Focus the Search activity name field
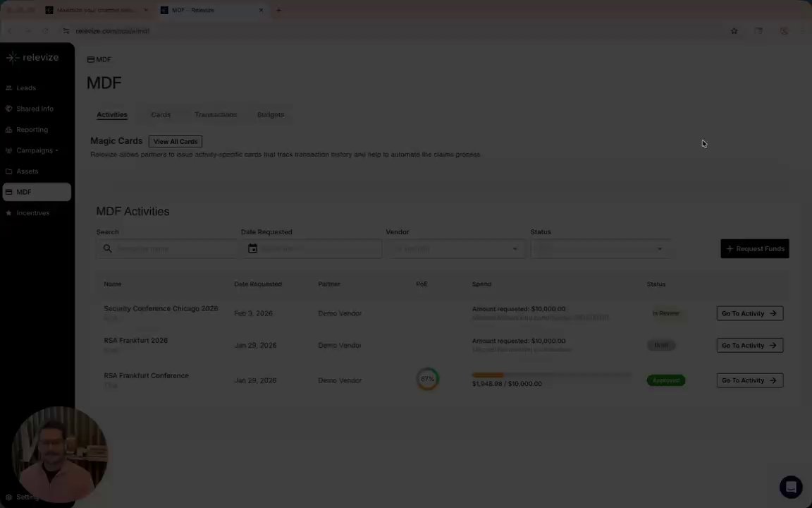 pyautogui.click(x=167, y=249)
